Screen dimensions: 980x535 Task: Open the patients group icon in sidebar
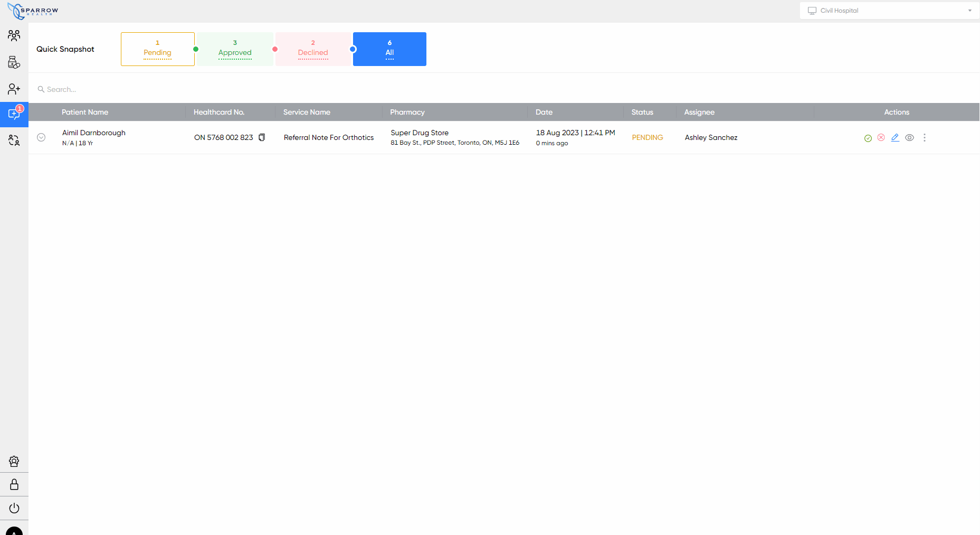(x=14, y=35)
